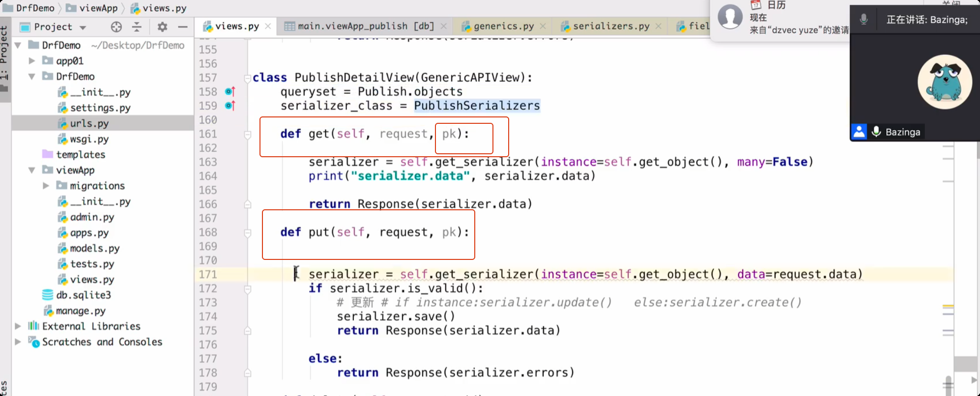Collapse the inner DrfDemo package folder
980x396 pixels.
[x=31, y=77]
